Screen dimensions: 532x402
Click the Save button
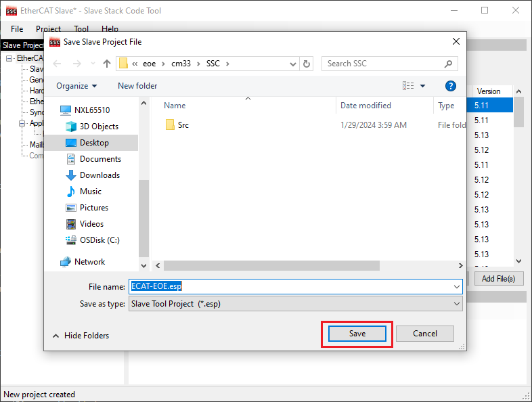tap(357, 334)
